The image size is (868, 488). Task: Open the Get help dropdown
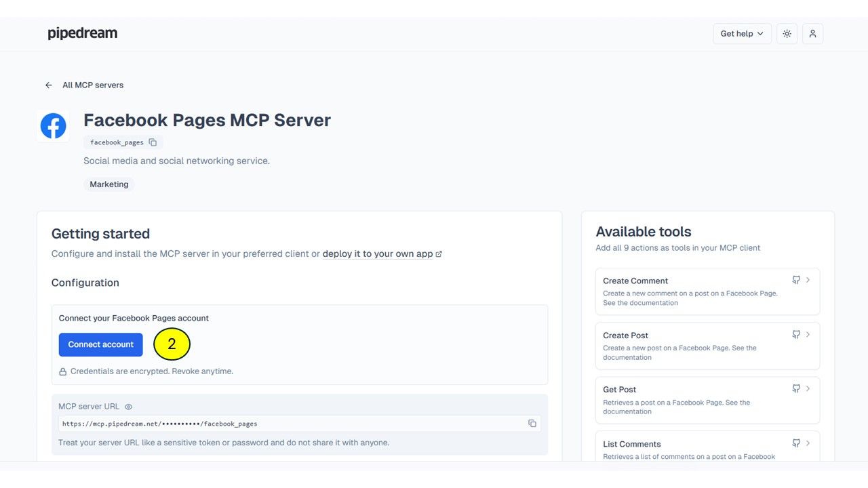tap(742, 34)
